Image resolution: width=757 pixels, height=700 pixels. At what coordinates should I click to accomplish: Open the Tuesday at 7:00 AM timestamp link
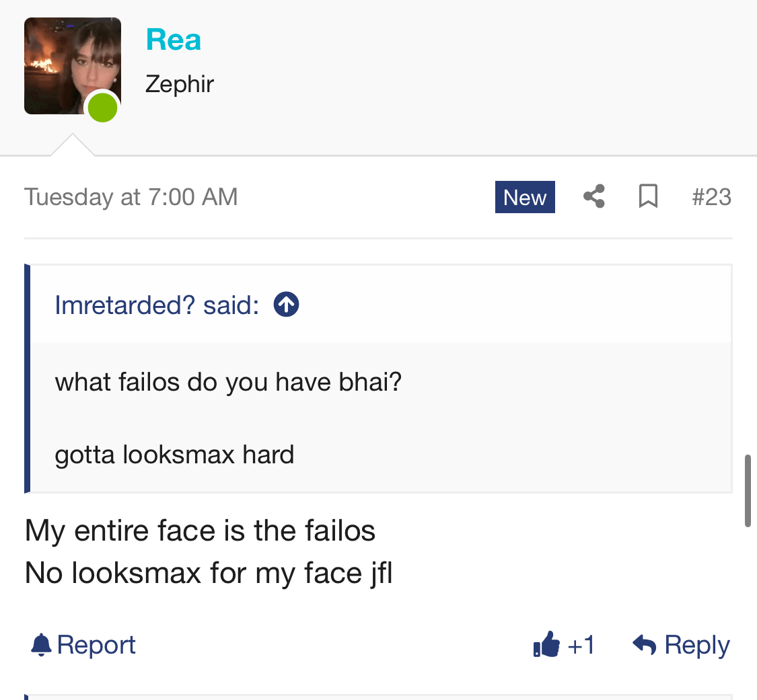click(131, 197)
